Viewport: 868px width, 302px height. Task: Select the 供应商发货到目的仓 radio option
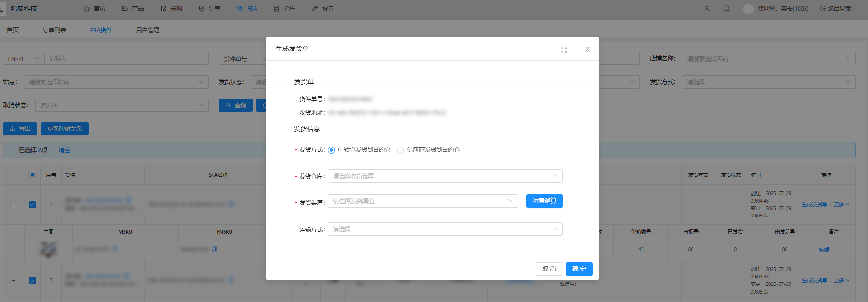[x=400, y=150]
